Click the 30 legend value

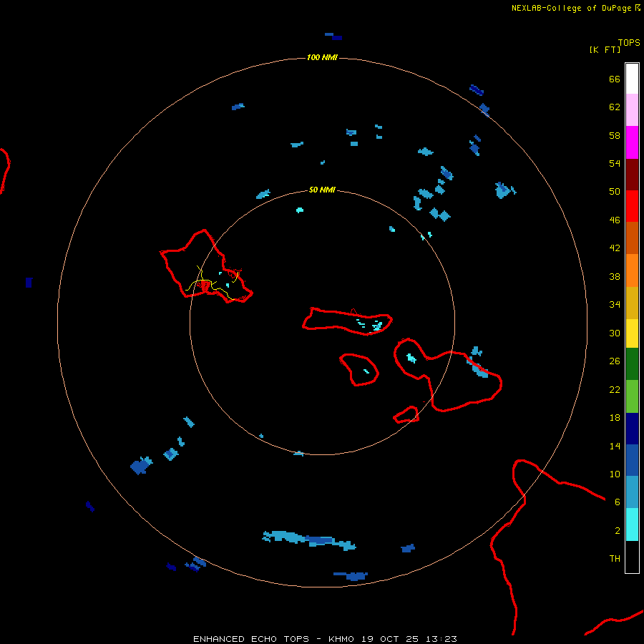click(x=615, y=333)
